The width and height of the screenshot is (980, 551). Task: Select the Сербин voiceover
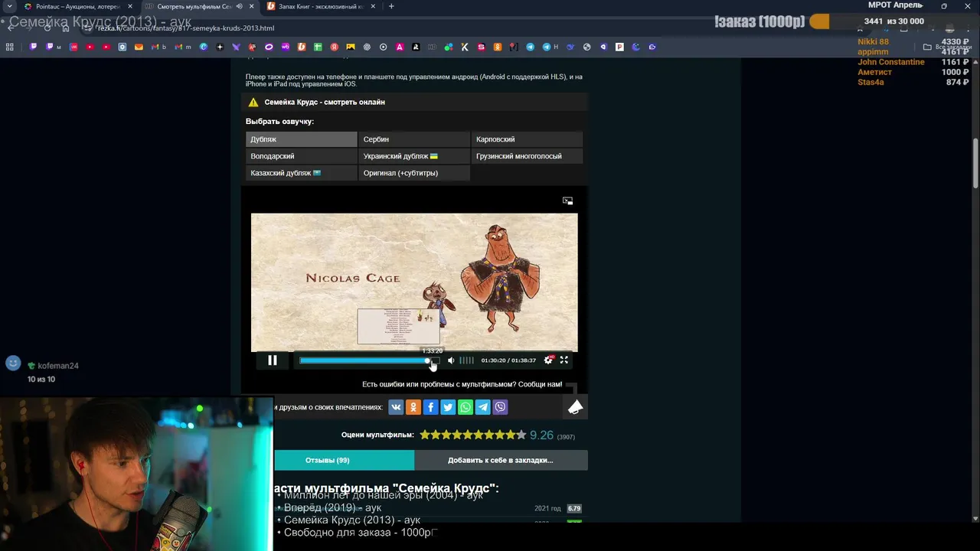pyautogui.click(x=414, y=139)
